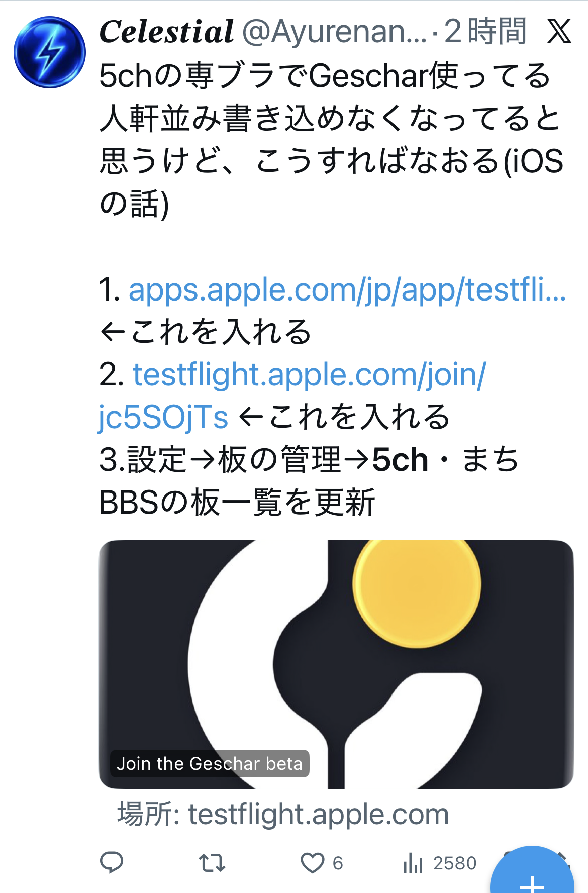Like the tweet with the heart icon
This screenshot has height=893, width=588.
[x=312, y=863]
